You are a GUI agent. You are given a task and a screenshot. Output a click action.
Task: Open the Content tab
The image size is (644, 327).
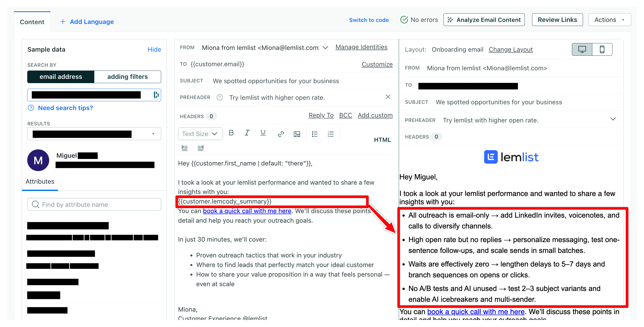pos(32,22)
